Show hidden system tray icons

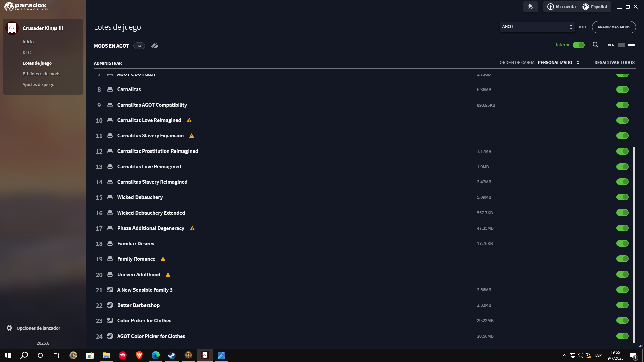click(x=564, y=355)
